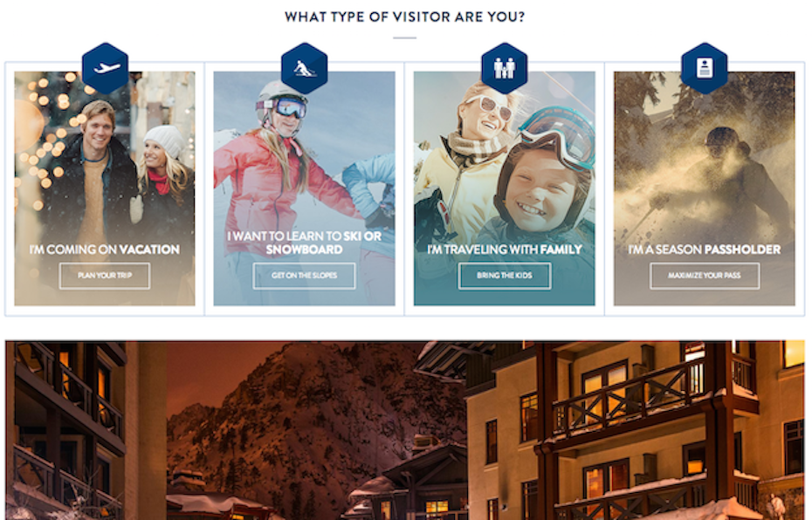Select I'm A Season Passholder heading

705,250
